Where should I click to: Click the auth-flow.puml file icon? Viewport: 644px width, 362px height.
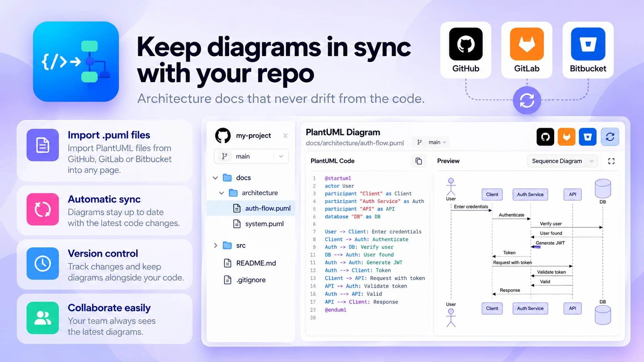pyautogui.click(x=237, y=208)
